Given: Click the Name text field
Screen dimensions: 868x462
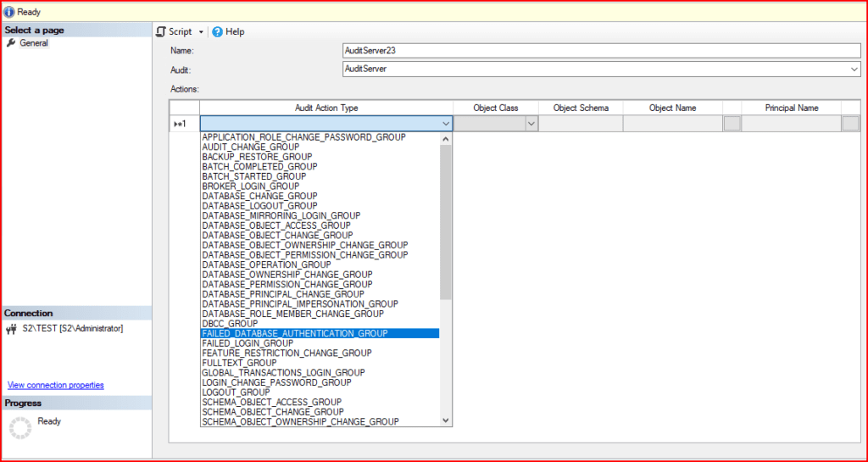Looking at the screenshot, I should (600, 51).
